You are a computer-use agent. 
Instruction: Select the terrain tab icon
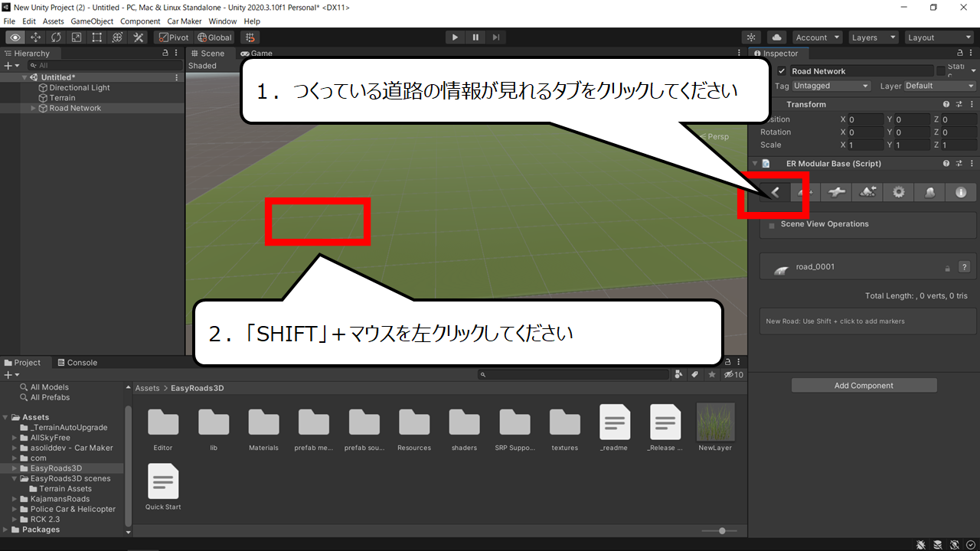[868, 192]
